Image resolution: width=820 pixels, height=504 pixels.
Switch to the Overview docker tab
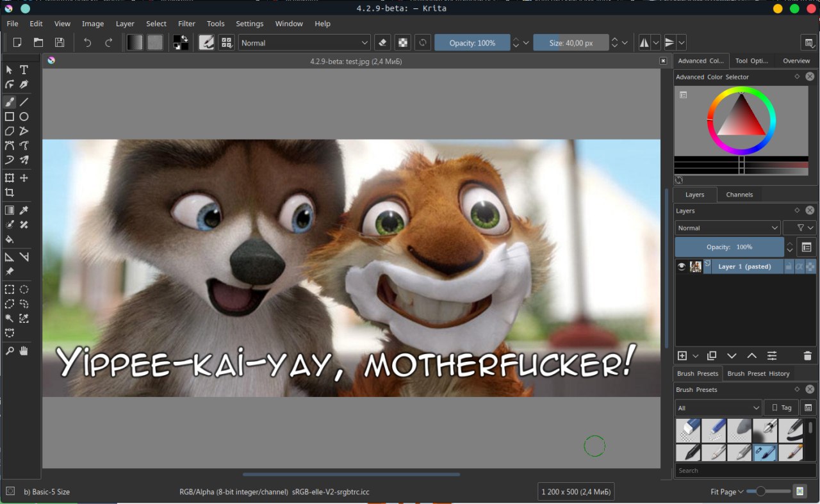click(796, 61)
